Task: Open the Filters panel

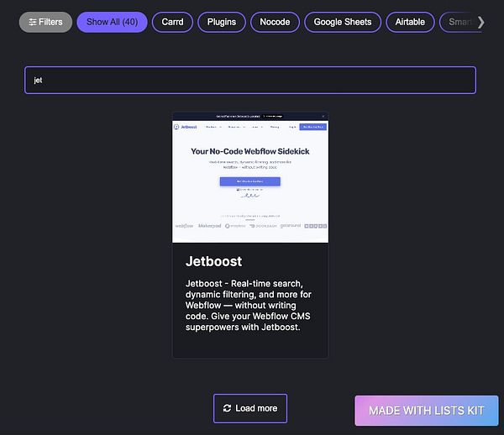Action: coord(45,22)
